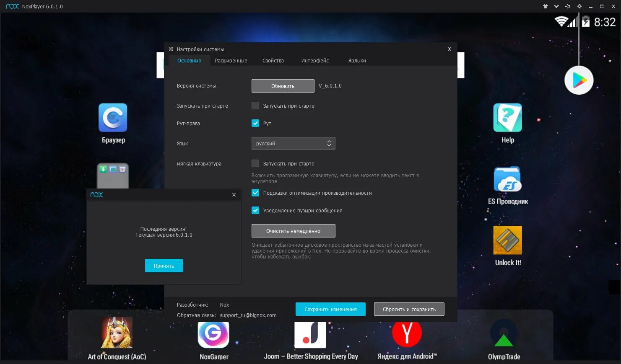
Task: Toggle Подсказки оптимизации производительности checkbox
Action: [x=255, y=193]
